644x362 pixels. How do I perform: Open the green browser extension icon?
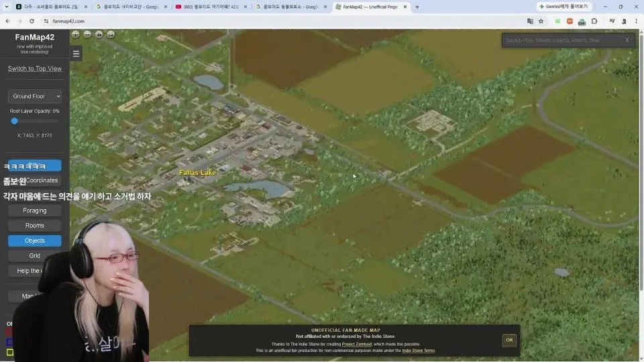point(557,21)
